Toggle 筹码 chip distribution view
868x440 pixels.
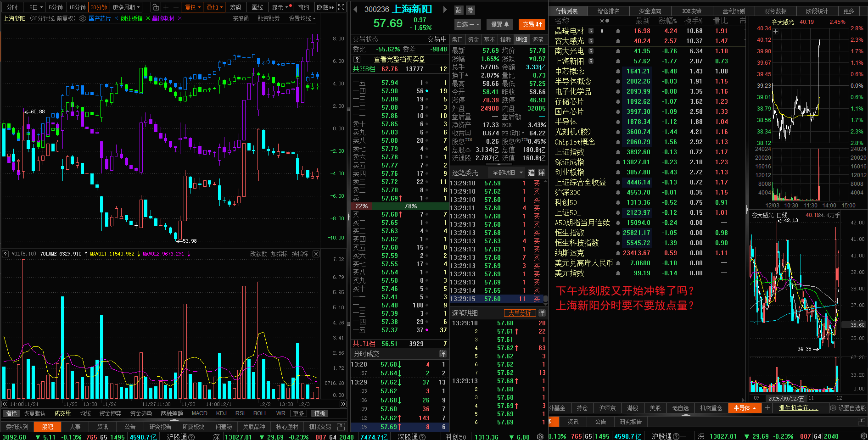coord(235,7)
